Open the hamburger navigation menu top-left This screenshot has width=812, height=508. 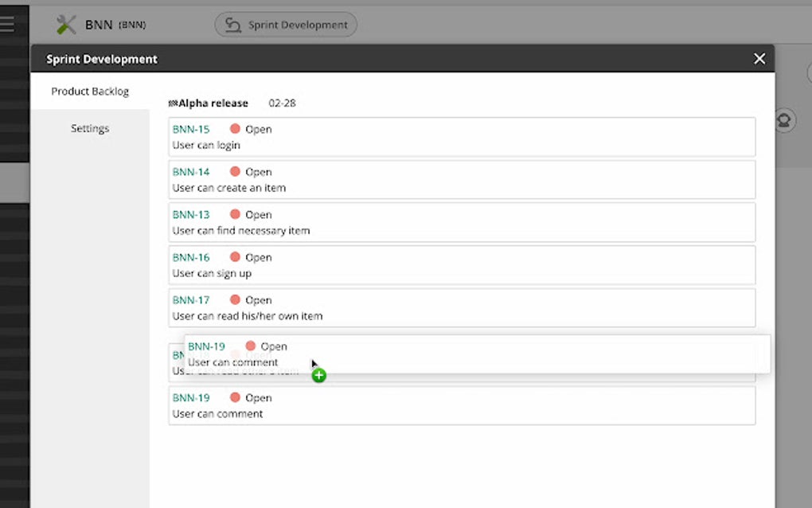9,22
